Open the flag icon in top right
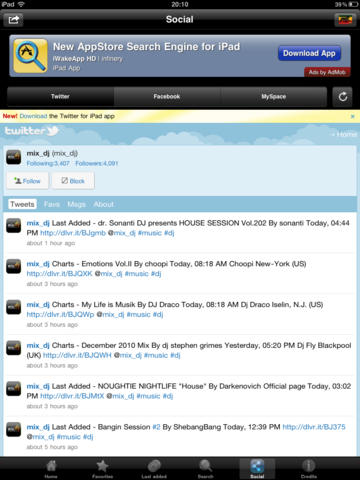This screenshot has height=480, width=360. pos(345,20)
